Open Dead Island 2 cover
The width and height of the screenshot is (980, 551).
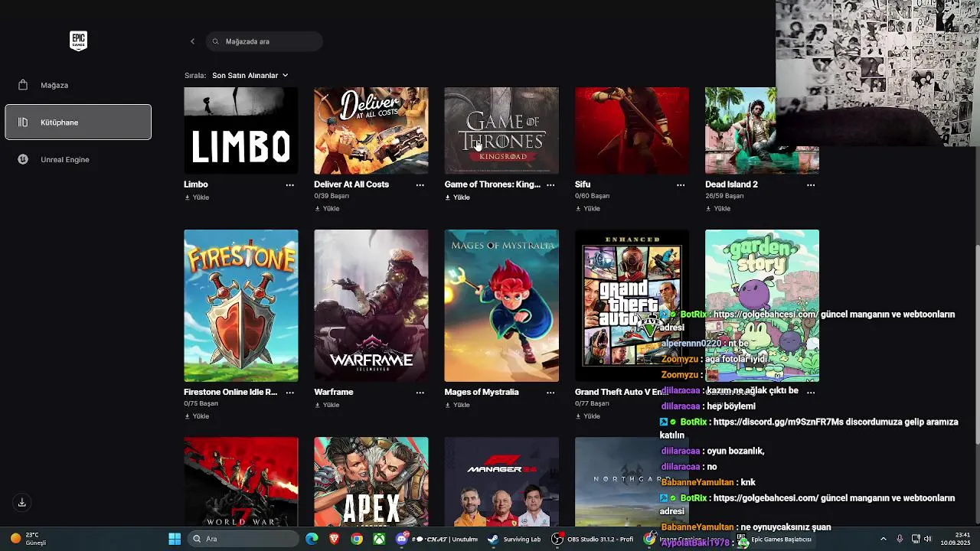[x=740, y=131]
